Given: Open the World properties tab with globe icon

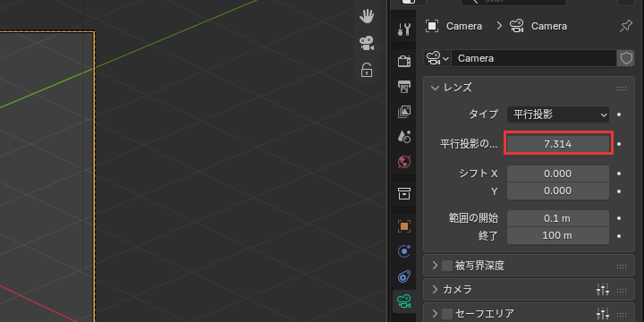Looking at the screenshot, I should [404, 162].
